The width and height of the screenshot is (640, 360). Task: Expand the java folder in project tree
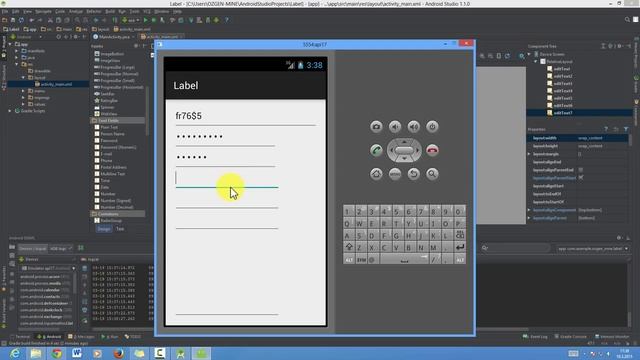(x=17, y=58)
